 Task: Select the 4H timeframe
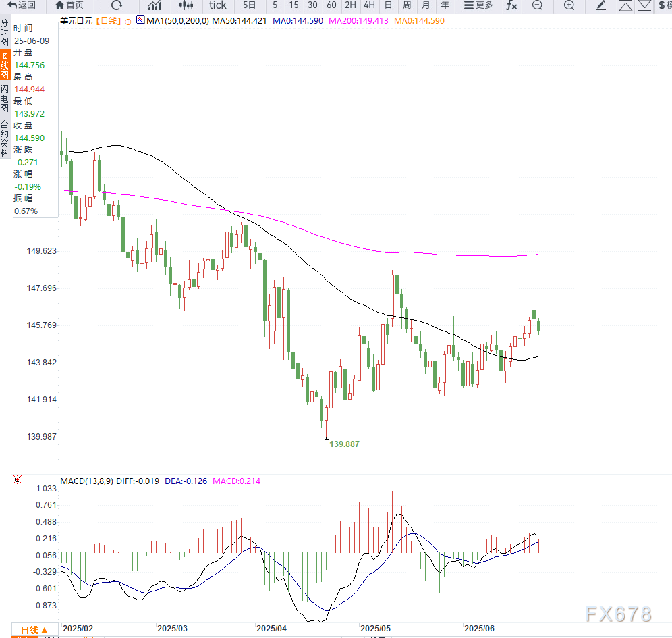click(x=369, y=5)
